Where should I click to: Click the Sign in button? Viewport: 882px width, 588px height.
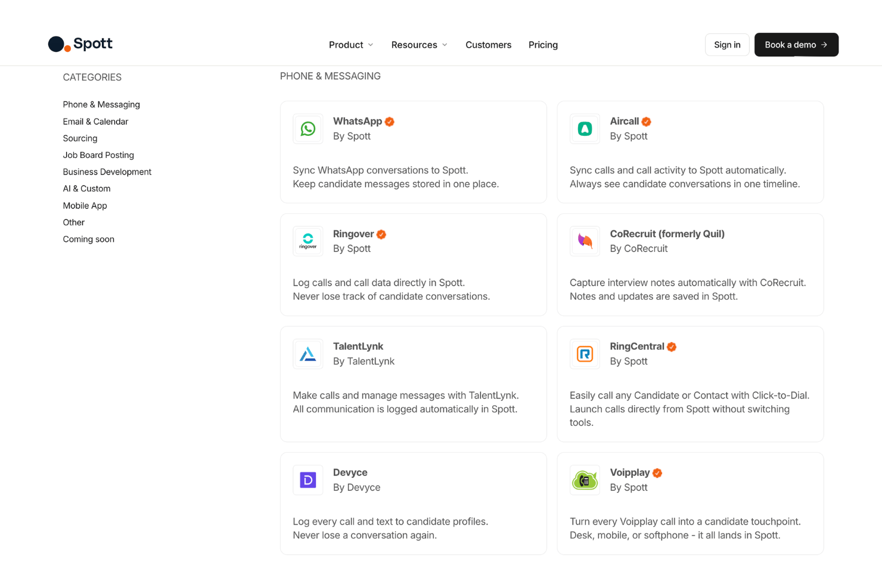tap(727, 45)
